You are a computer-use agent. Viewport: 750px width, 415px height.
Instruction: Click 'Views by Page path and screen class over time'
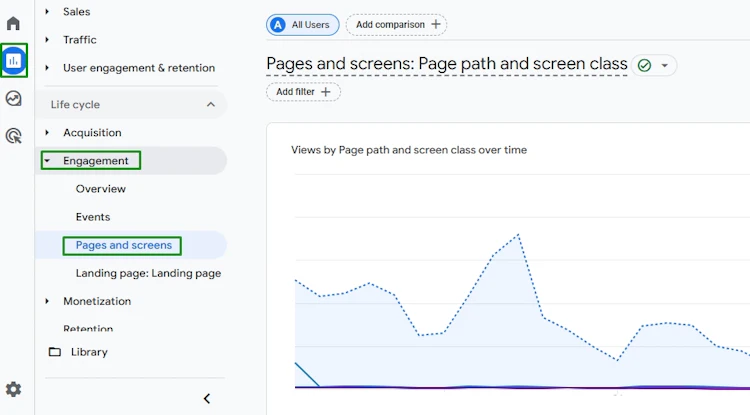(409, 150)
